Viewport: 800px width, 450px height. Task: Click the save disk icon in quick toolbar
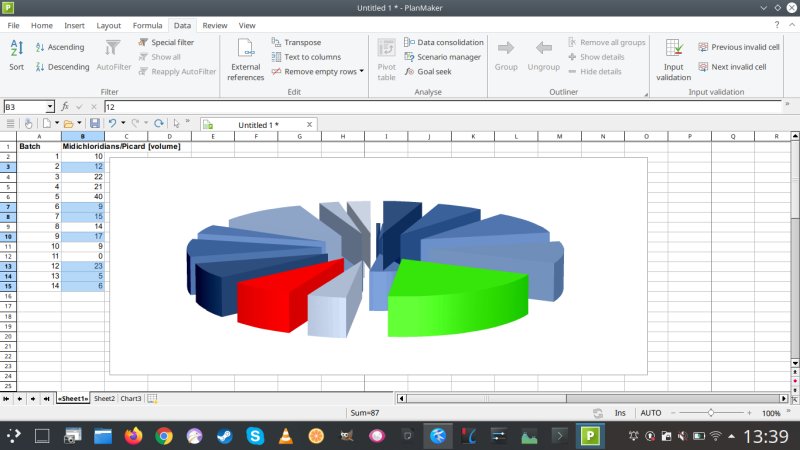95,123
